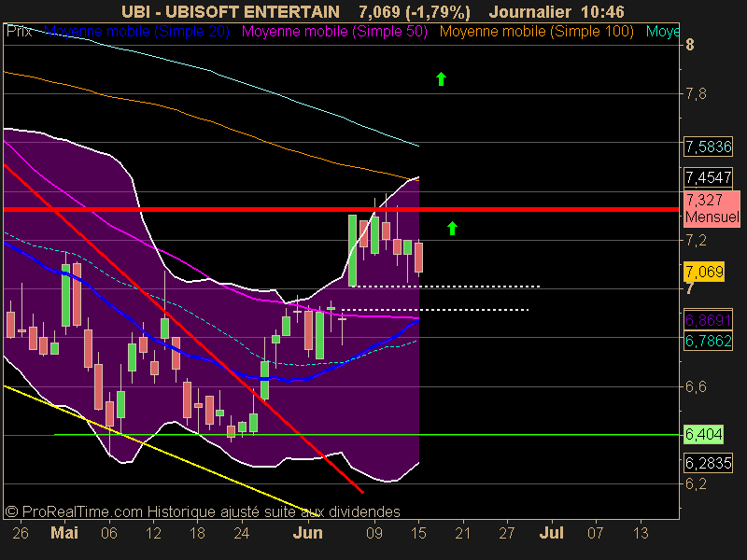
Task: Click date 09 on the time axis
Action: click(374, 533)
